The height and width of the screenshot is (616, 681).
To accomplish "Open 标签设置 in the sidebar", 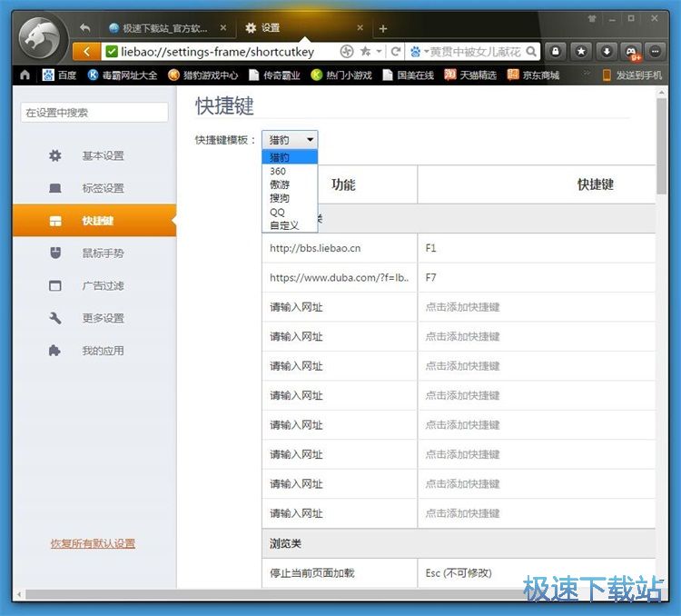I will point(94,188).
